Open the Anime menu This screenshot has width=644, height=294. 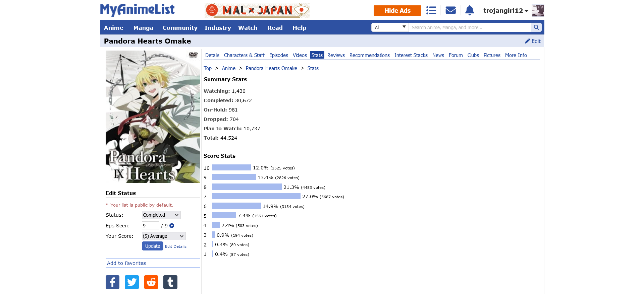[113, 28]
